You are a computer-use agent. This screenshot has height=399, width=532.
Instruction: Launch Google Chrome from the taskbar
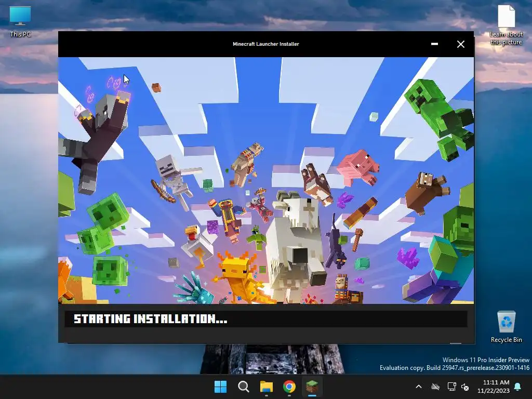[x=289, y=387]
